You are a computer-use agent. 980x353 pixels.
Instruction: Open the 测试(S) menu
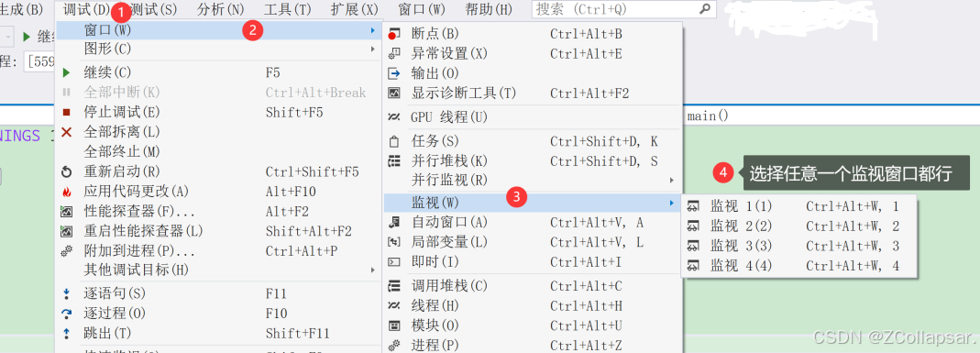pyautogui.click(x=154, y=9)
